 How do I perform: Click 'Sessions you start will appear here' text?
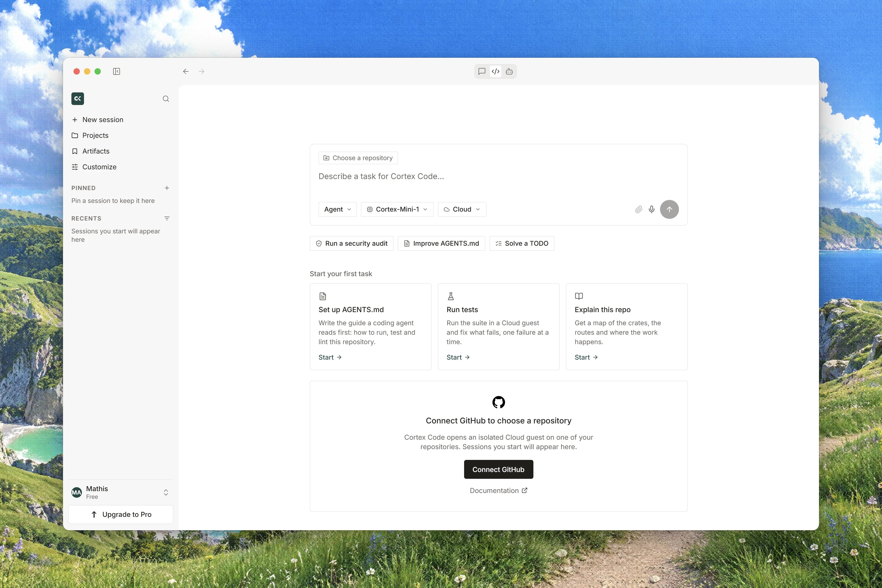115,235
